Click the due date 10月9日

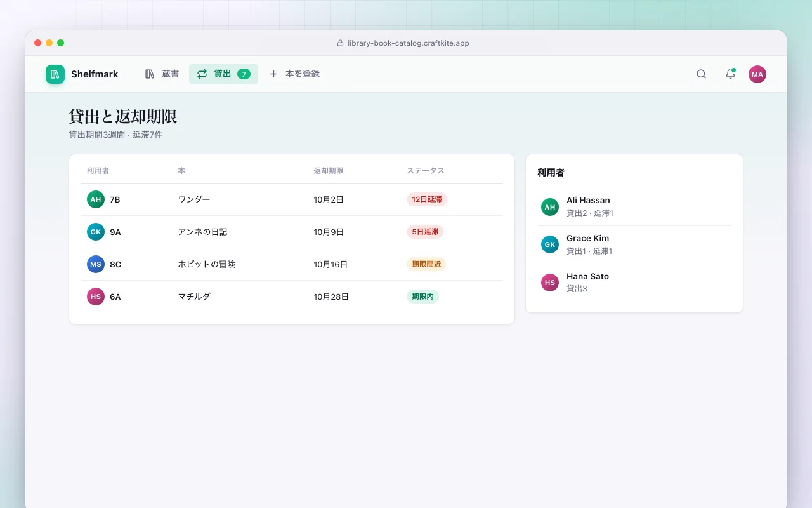click(329, 232)
